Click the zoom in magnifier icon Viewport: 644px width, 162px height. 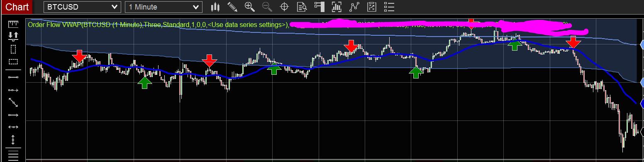click(250, 7)
